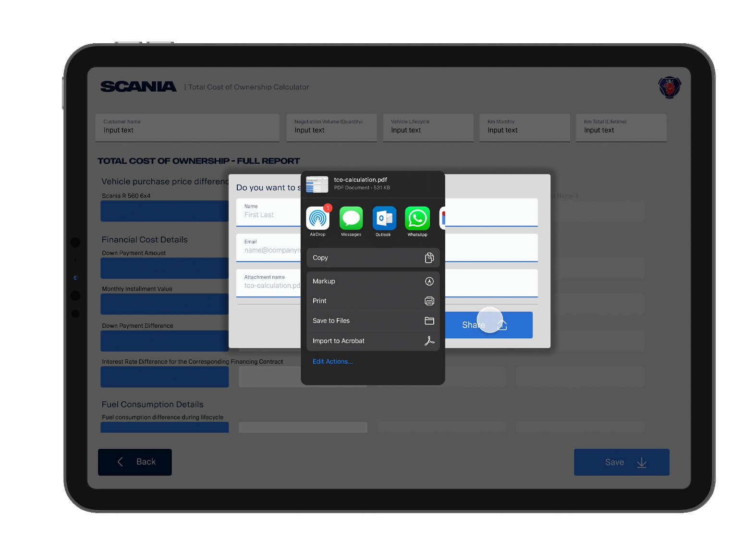Click 'Total Cost of Ownership Calculator' text
Viewport: 756px width, 553px height.
pos(248,87)
